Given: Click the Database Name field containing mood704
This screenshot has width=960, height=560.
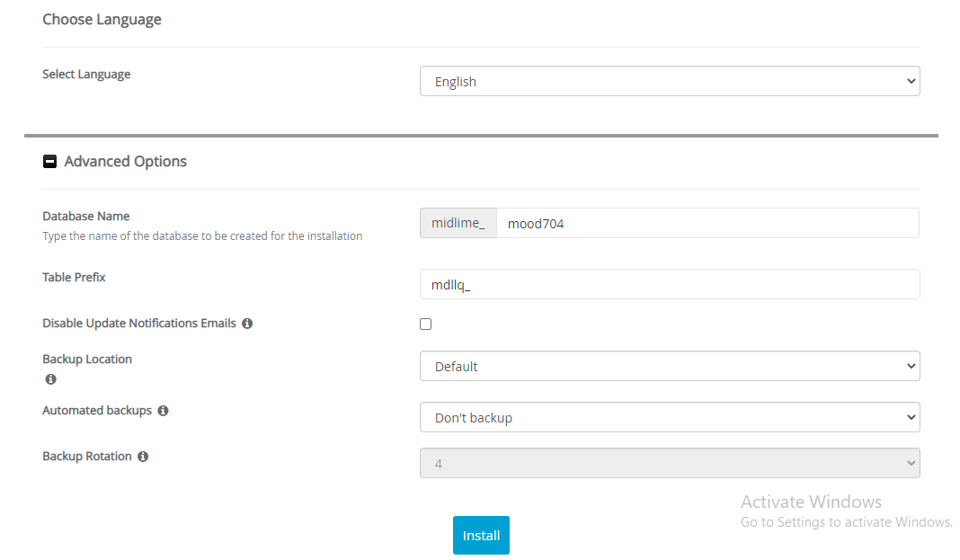Looking at the screenshot, I should [x=710, y=223].
